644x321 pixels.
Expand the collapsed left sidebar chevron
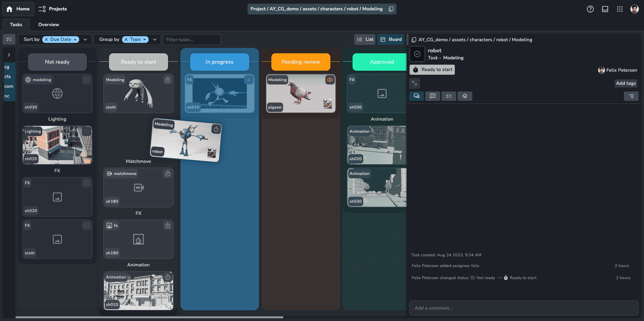point(9,55)
